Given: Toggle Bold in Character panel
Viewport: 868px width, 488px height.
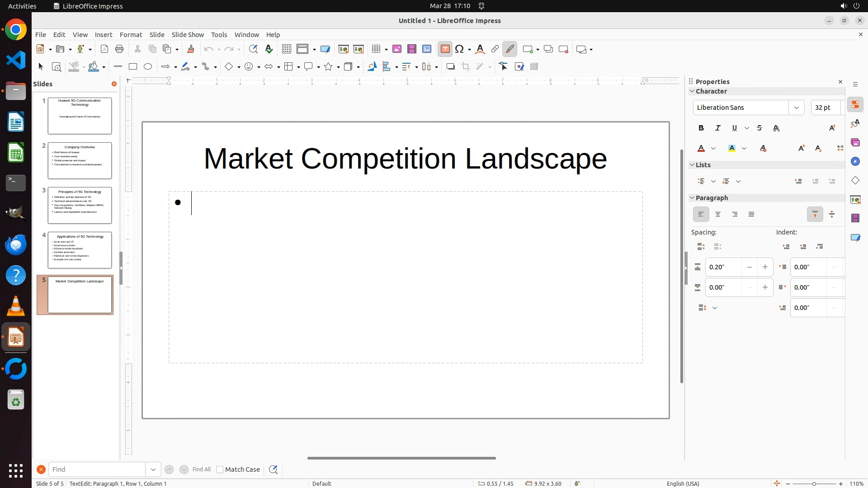Looking at the screenshot, I should point(701,128).
